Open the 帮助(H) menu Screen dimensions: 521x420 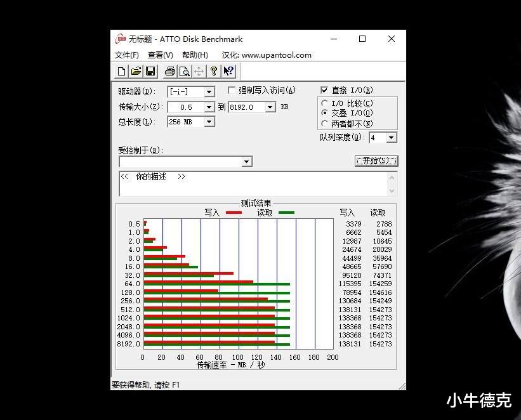[x=195, y=55]
